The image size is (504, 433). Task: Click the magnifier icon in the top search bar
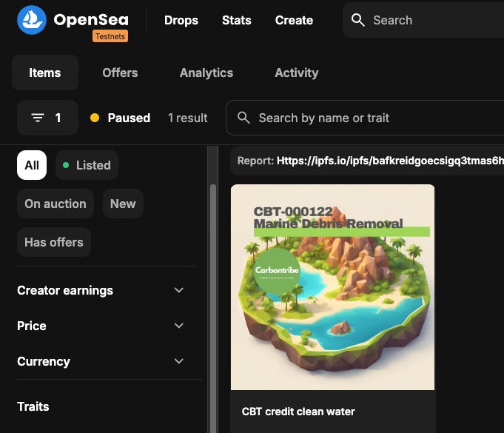[357, 20]
